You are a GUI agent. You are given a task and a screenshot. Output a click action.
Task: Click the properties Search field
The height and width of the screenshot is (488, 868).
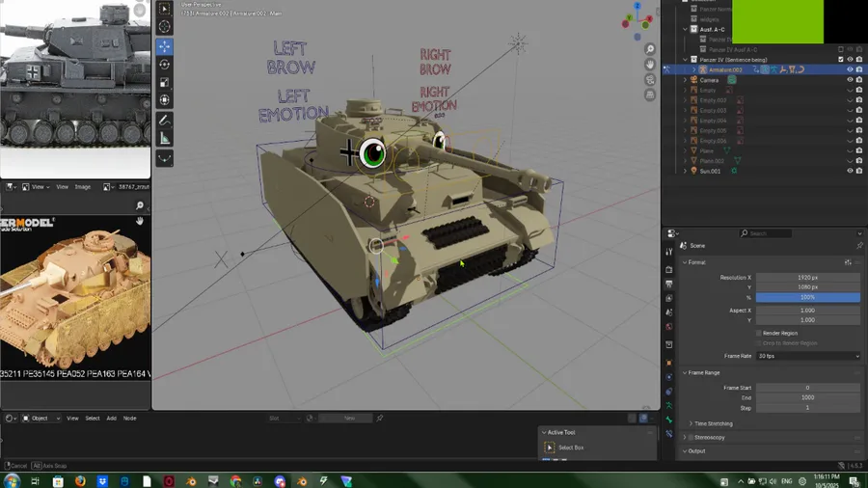tap(767, 233)
